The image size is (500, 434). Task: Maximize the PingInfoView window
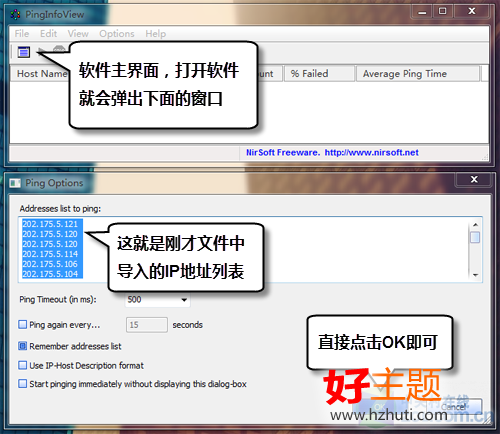tap(442, 12)
